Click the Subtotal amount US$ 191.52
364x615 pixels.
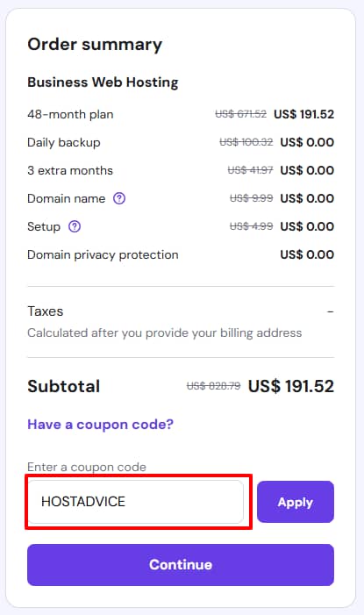point(291,386)
